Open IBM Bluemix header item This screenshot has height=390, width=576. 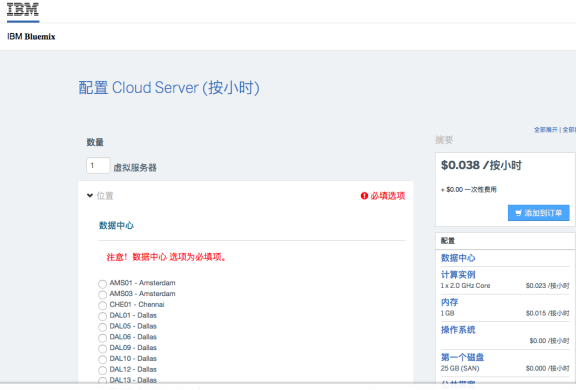coord(31,37)
